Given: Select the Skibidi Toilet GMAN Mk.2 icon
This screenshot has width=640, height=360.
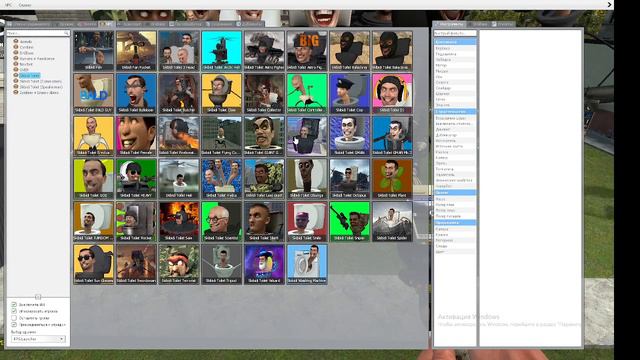Looking at the screenshot, I should (x=392, y=136).
